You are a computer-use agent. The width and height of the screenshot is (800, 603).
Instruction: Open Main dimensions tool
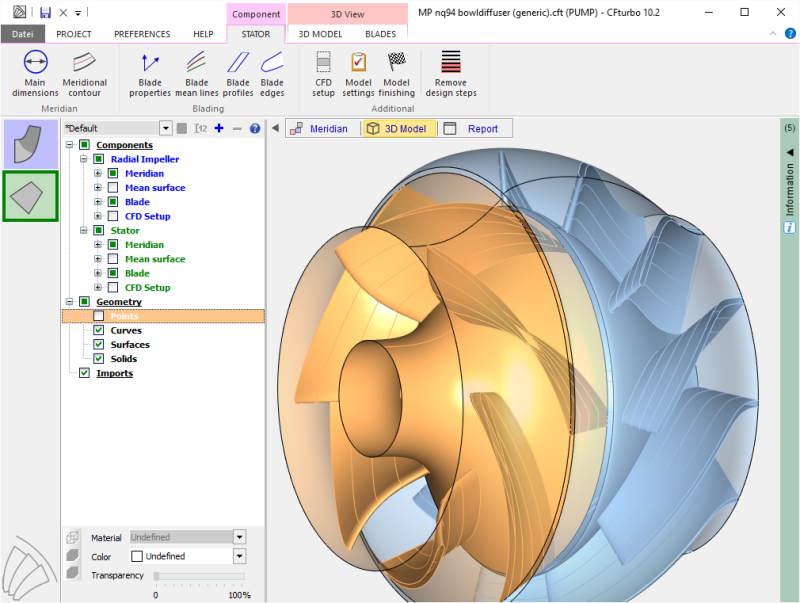[35, 74]
